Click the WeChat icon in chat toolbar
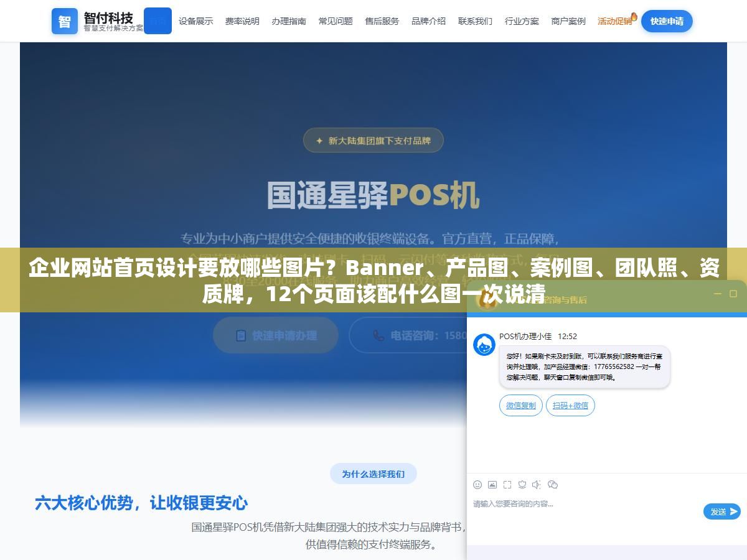Image resolution: width=747 pixels, height=560 pixels. pyautogui.click(x=553, y=485)
